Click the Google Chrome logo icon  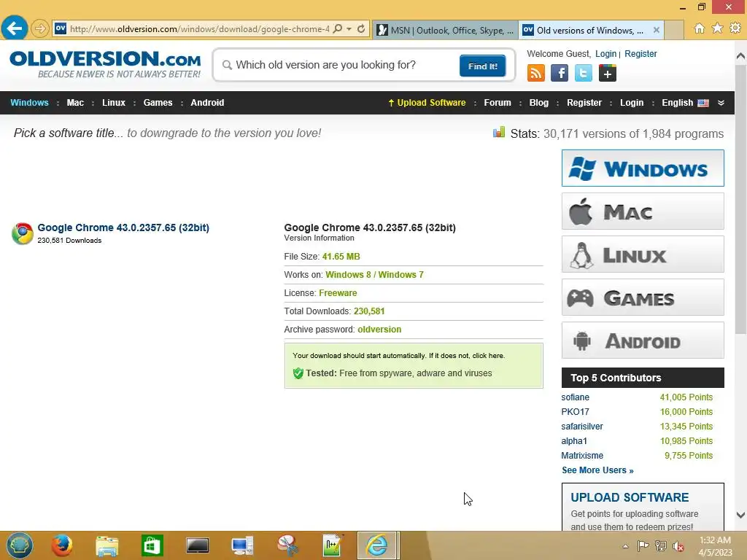[x=23, y=233]
